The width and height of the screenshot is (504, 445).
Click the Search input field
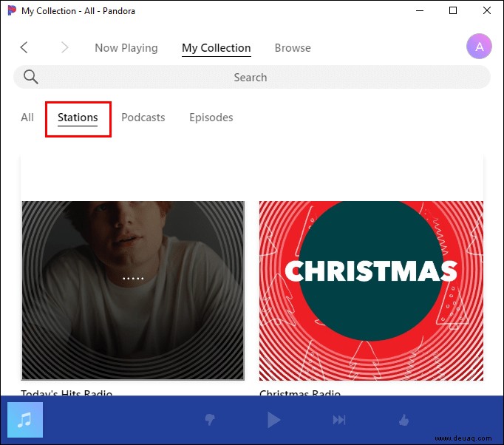click(252, 77)
